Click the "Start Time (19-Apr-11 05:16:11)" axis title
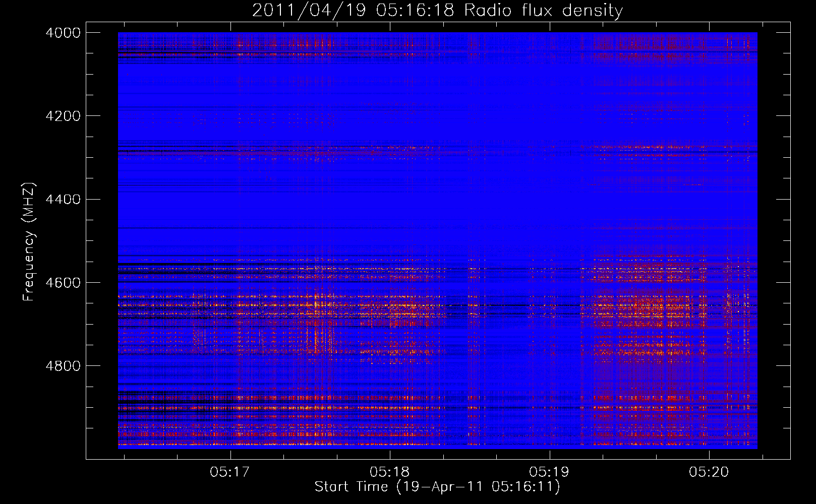 point(437,487)
